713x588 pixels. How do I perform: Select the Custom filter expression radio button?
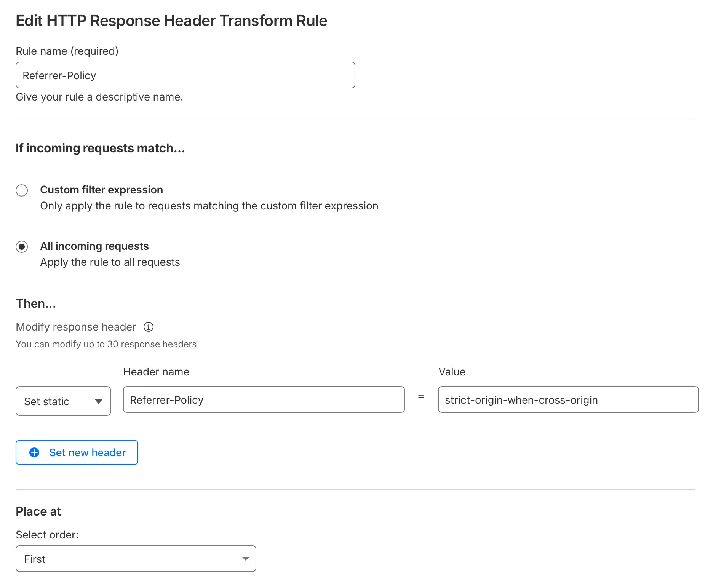22,190
